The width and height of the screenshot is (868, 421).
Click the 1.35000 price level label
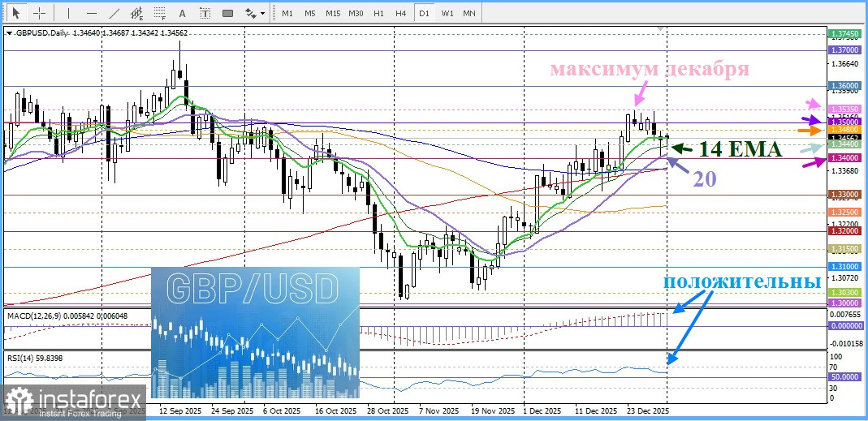pyautogui.click(x=844, y=121)
